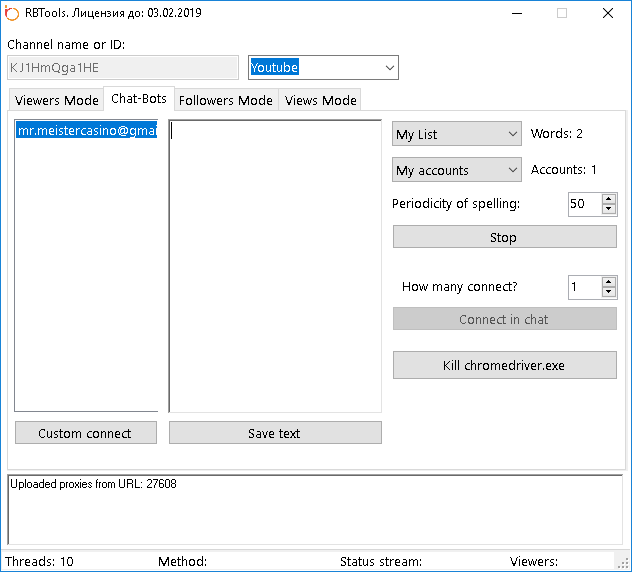The height and width of the screenshot is (572, 632).
Task: Select mr.meistercasino account in list
Action: (86, 131)
